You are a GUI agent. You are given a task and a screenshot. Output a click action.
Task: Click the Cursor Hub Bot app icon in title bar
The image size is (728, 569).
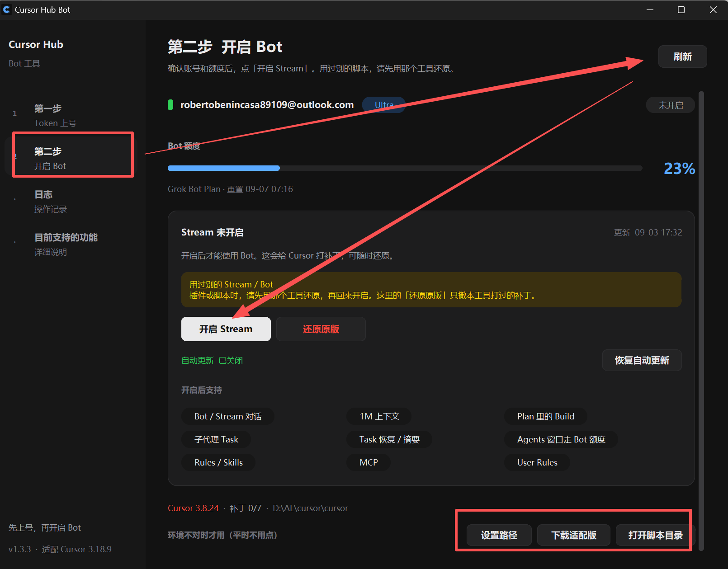click(6, 9)
